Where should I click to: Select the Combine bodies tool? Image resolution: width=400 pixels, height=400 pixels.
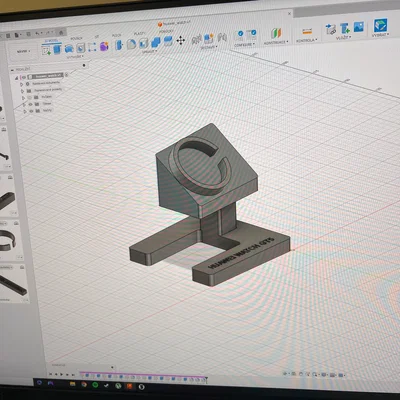(x=156, y=42)
